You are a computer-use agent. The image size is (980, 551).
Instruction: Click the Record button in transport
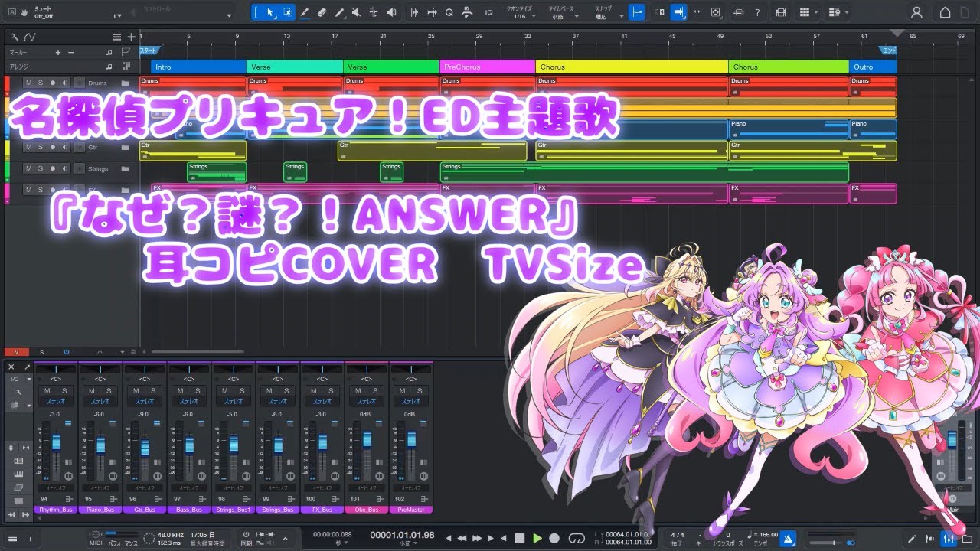[554, 539]
